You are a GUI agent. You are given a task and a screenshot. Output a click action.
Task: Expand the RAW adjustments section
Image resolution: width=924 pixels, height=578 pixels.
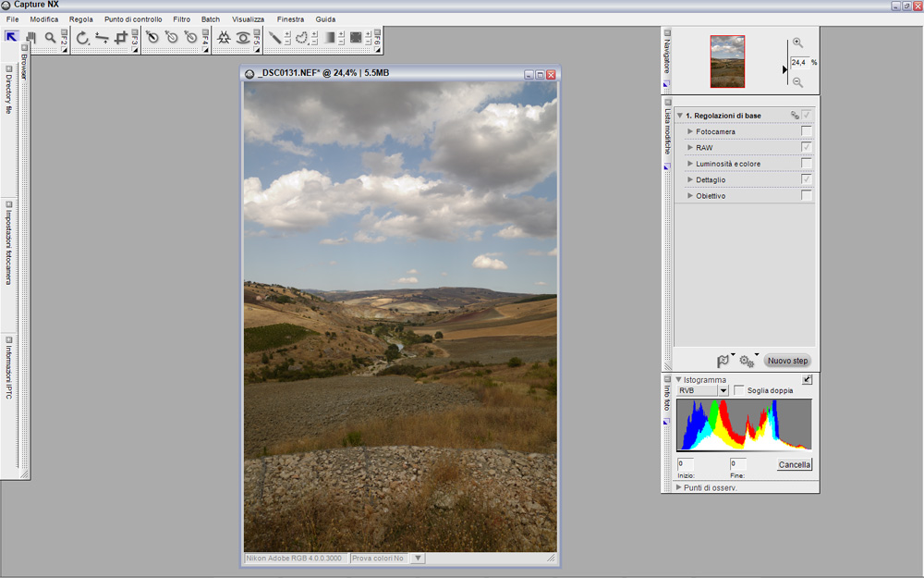(x=690, y=148)
